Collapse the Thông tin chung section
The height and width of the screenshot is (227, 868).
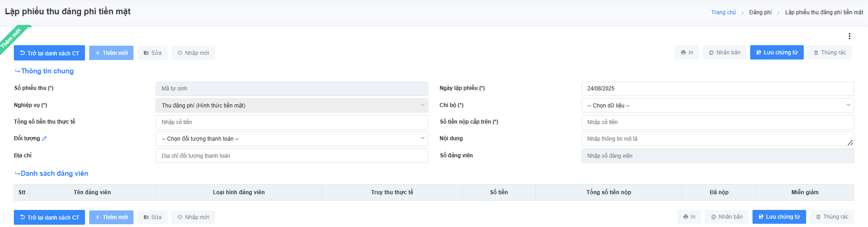(x=44, y=71)
